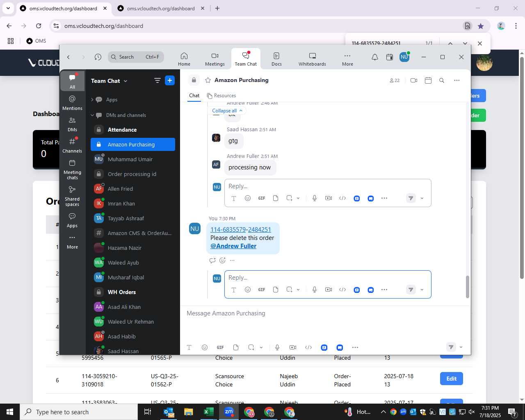The width and height of the screenshot is (525, 420).
Task: Attach a file in bottom composer
Action: (236, 347)
